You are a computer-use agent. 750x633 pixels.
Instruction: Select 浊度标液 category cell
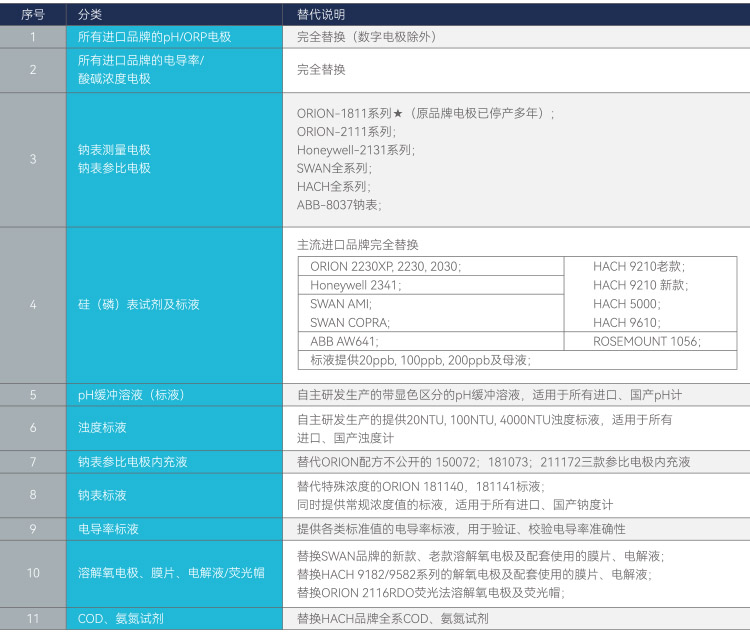[x=174, y=428]
